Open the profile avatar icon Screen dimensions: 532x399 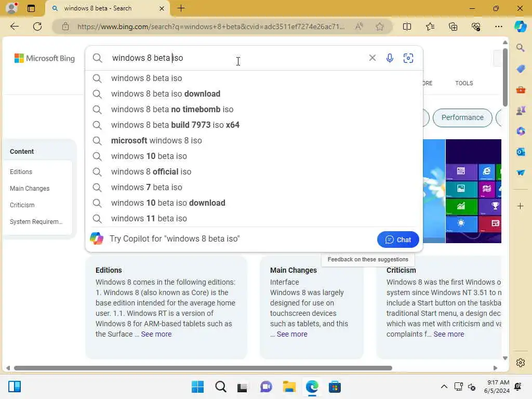pos(12,8)
